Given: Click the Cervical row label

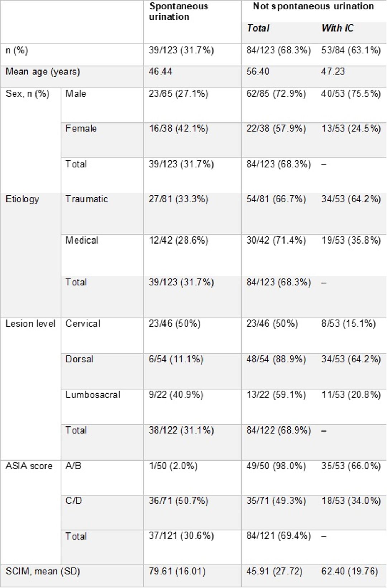Looking at the screenshot, I should pos(83,323).
